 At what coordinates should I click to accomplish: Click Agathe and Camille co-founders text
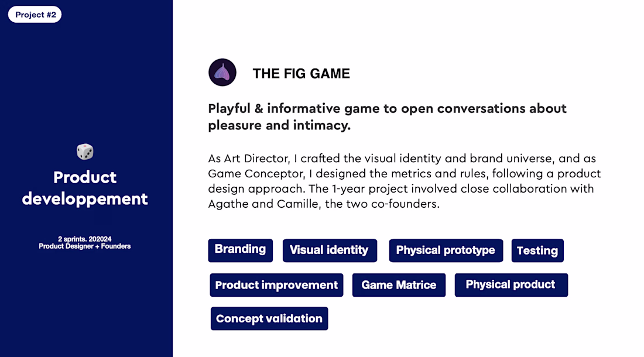point(324,204)
